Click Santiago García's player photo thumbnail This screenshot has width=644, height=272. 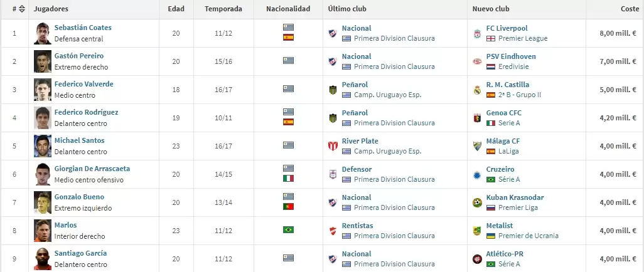click(x=43, y=259)
